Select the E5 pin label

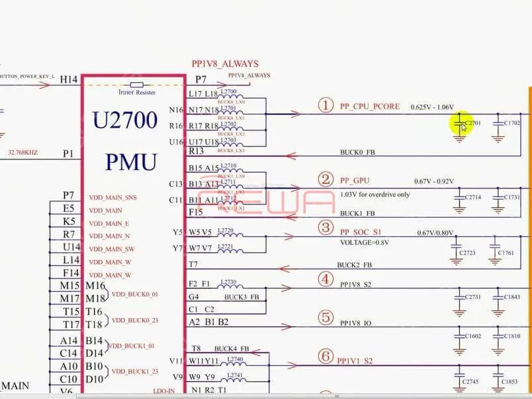[68, 208]
